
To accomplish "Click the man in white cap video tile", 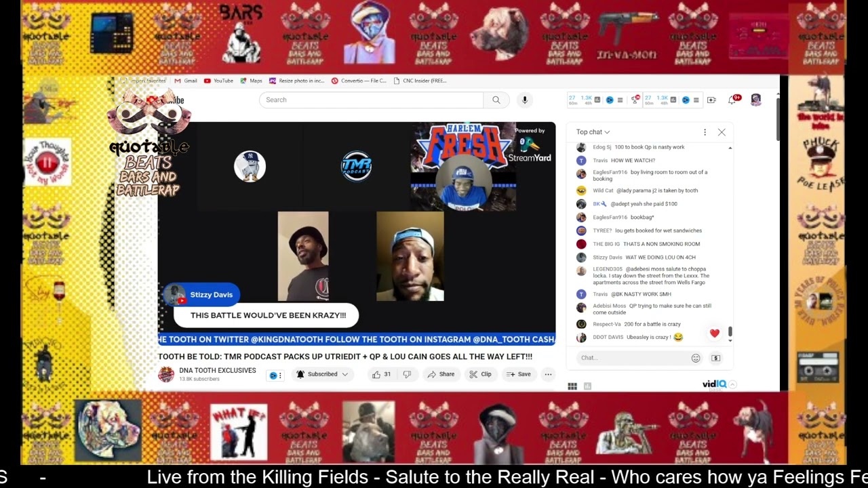I will click(x=410, y=256).
